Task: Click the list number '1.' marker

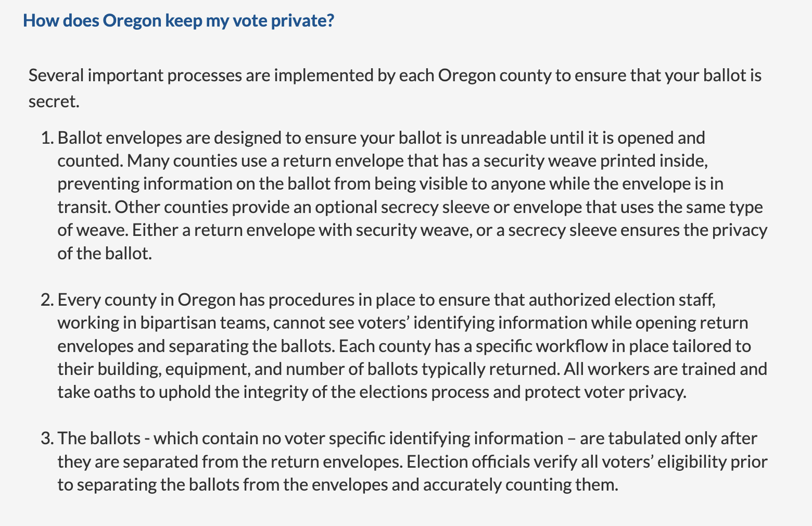Action: 47,138
